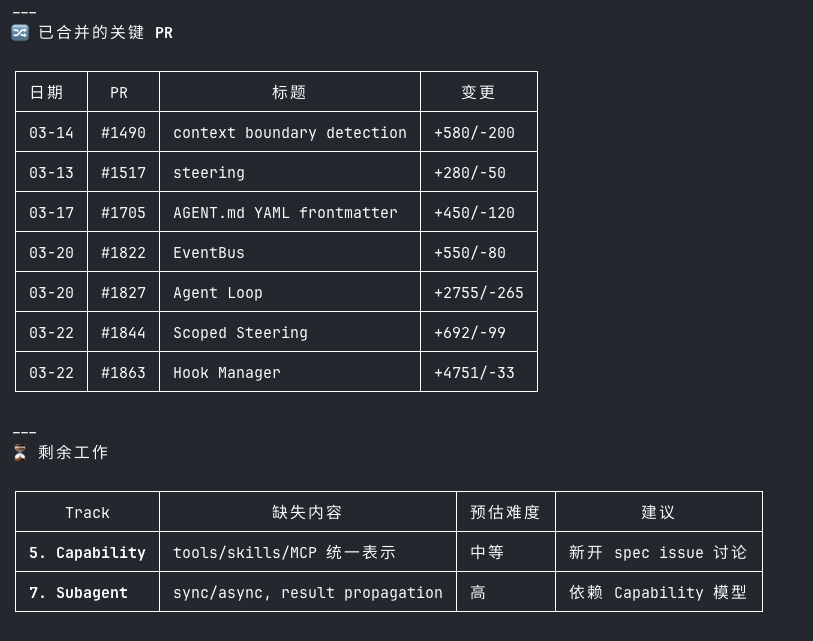Click the 预估难度 column header
This screenshot has width=813, height=641.
coord(505,513)
